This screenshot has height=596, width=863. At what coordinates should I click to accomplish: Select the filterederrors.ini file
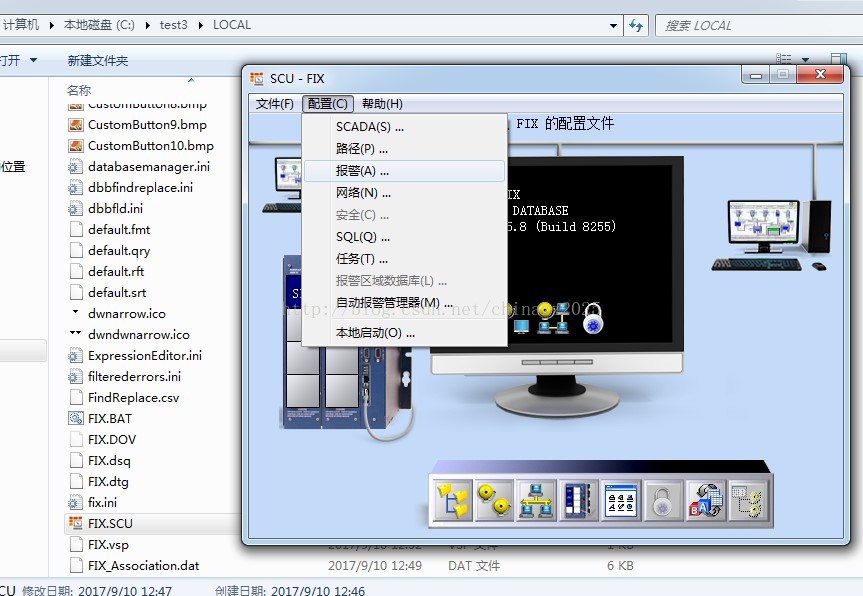pos(134,376)
